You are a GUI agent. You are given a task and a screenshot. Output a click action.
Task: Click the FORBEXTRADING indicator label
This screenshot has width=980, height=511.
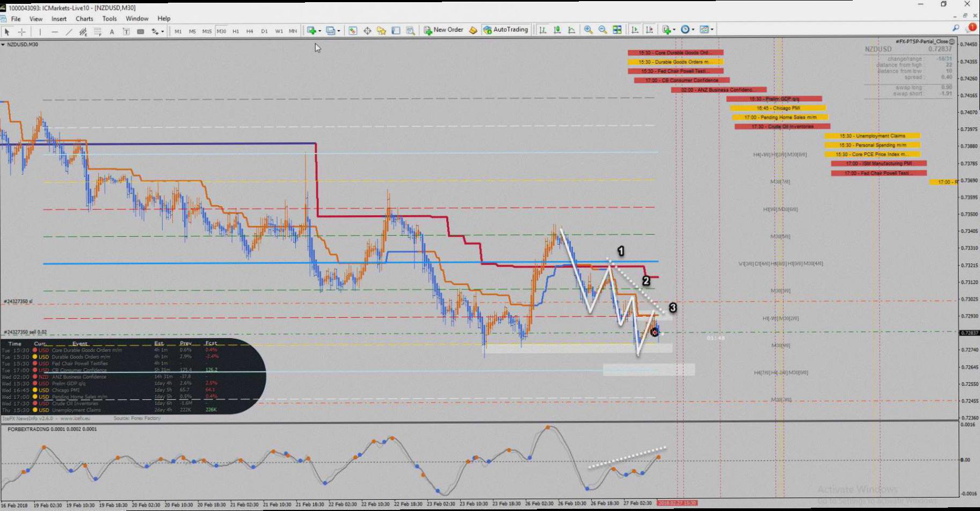tap(52, 429)
